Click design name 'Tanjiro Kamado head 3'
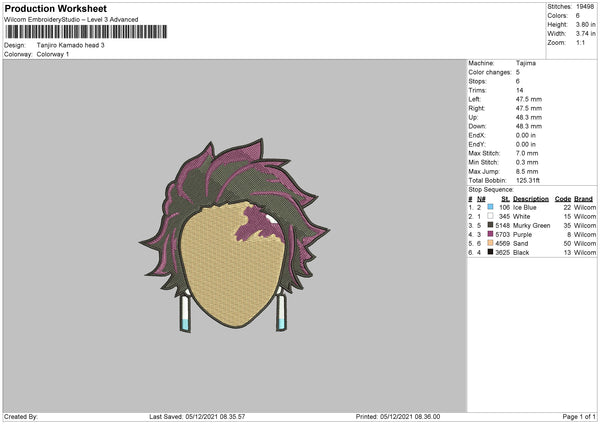The width and height of the screenshot is (600, 424). click(70, 45)
